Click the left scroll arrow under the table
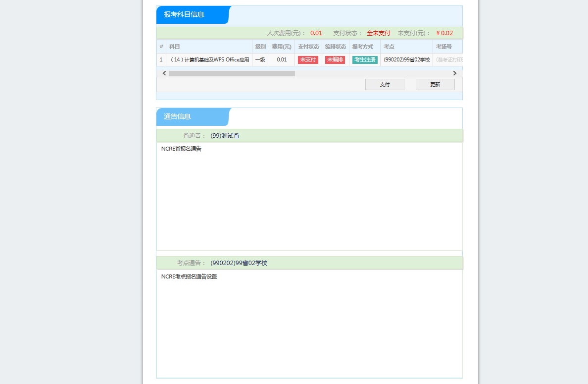This screenshot has height=384, width=588. 164,73
